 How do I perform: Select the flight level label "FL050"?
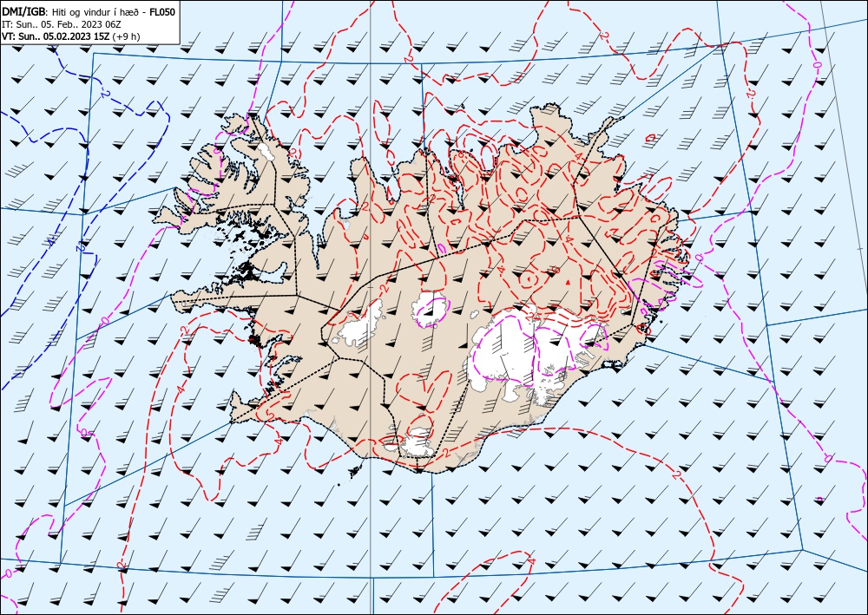click(162, 12)
